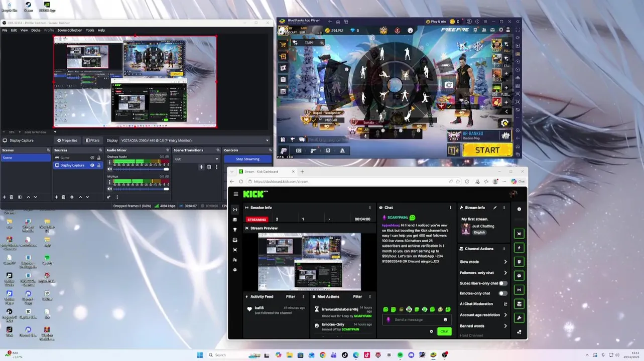Click green Chat send button

[444, 331]
